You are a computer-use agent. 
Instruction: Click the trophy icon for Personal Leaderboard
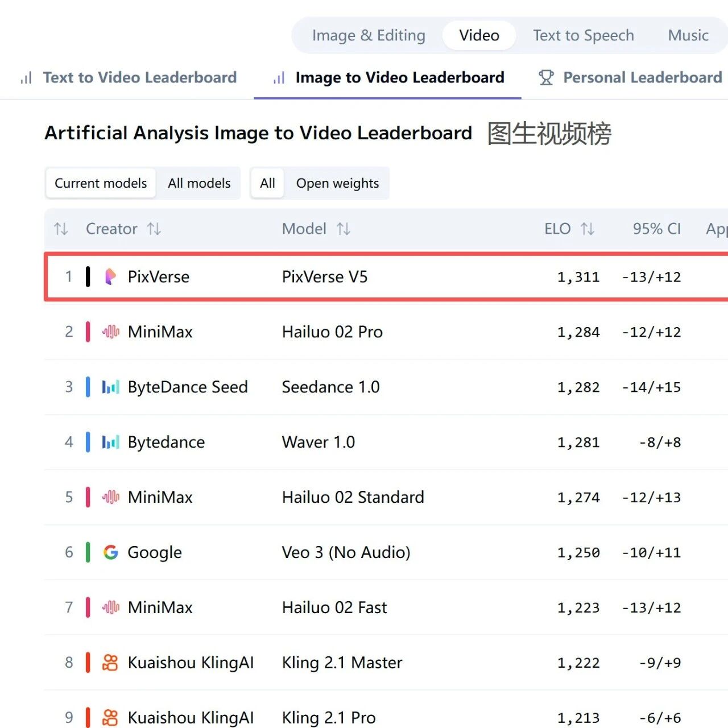point(546,77)
